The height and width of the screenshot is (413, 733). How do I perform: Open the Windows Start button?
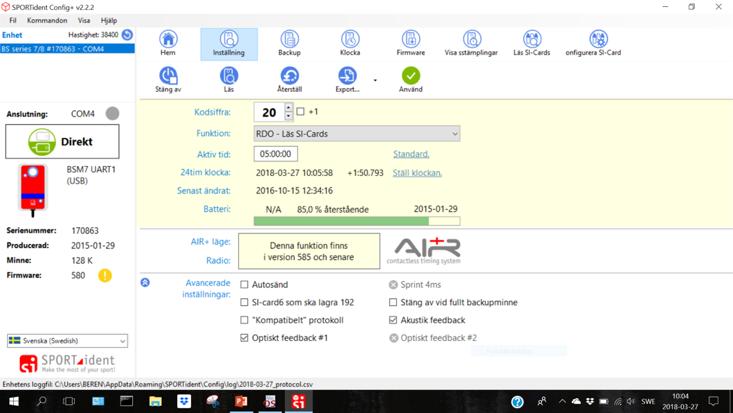pyautogui.click(x=14, y=401)
